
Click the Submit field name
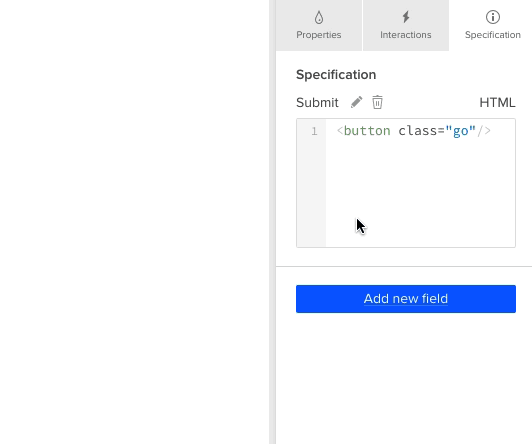(x=317, y=102)
